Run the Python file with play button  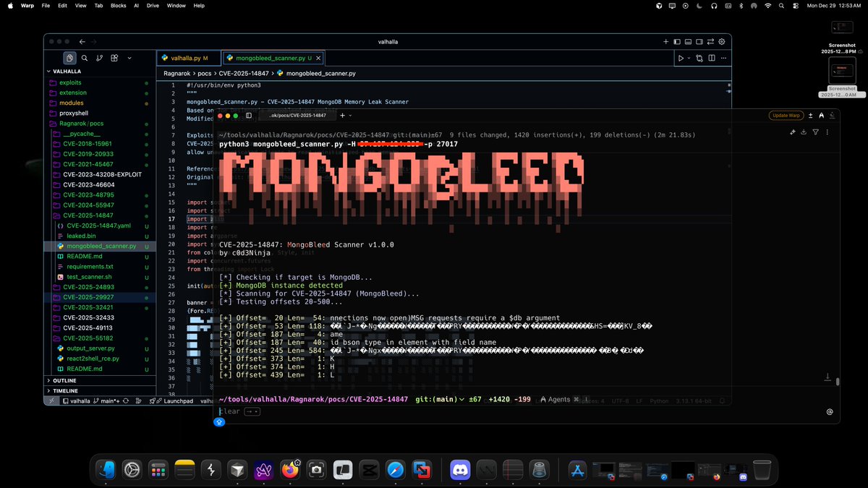coord(680,58)
